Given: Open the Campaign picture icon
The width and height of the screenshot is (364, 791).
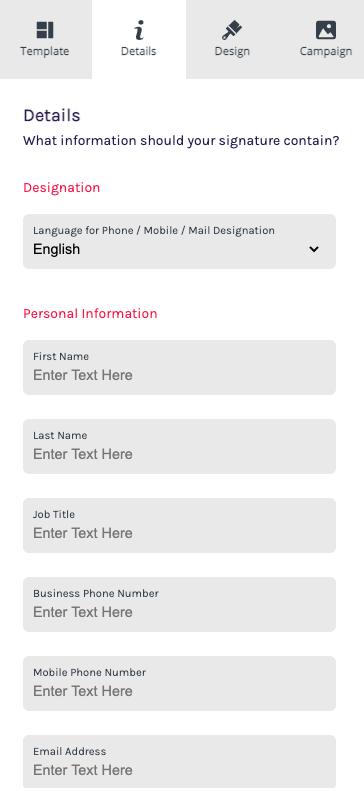Looking at the screenshot, I should click(x=326, y=30).
